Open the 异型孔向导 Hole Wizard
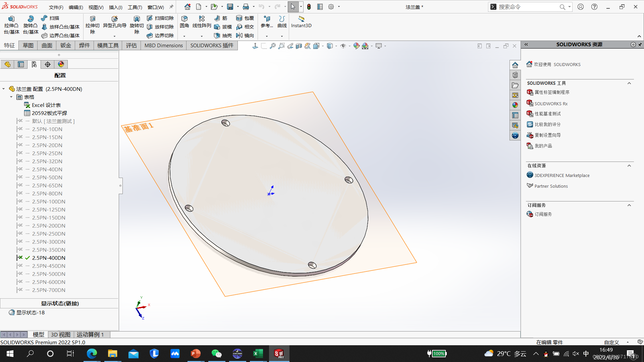 click(x=115, y=23)
